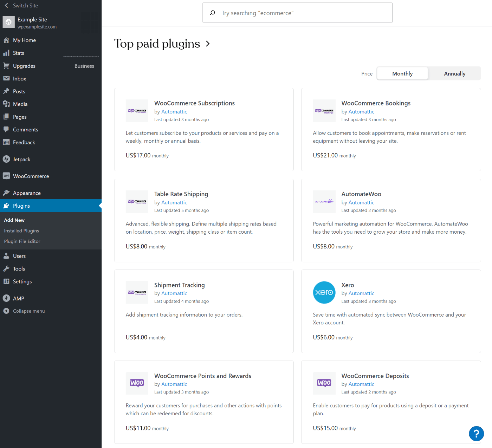492x448 pixels.
Task: Click the Feedback form icon
Action: coord(6,142)
